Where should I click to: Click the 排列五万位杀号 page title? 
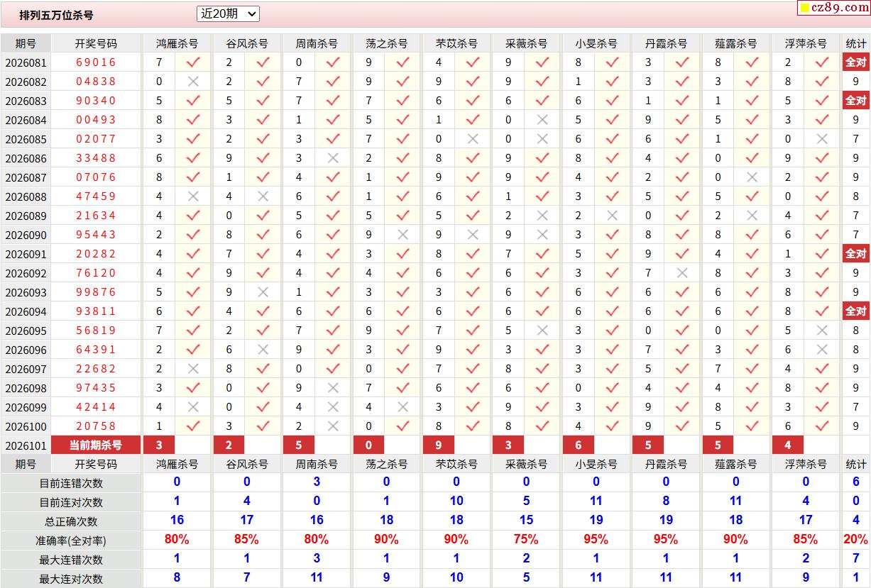(56, 15)
